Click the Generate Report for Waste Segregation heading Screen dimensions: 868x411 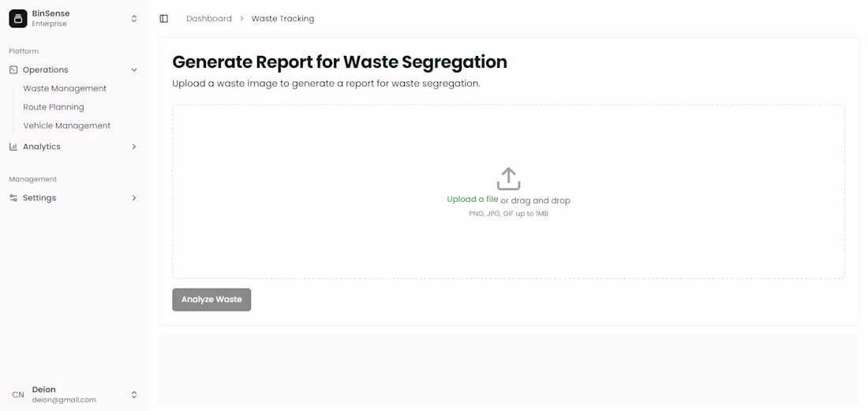(x=339, y=62)
